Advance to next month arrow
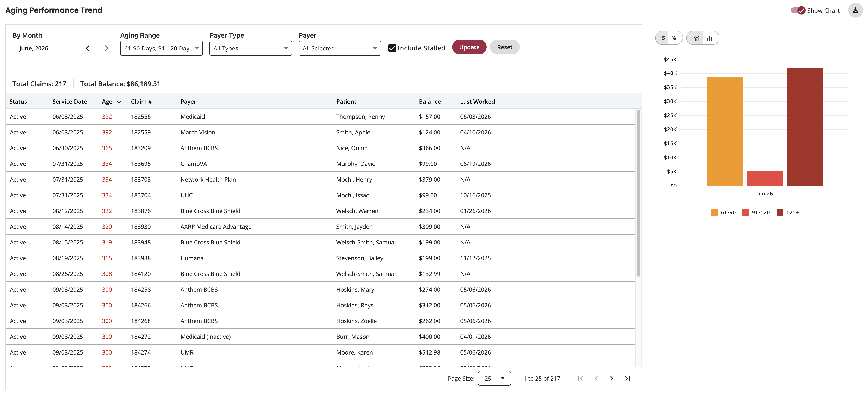 pos(106,48)
